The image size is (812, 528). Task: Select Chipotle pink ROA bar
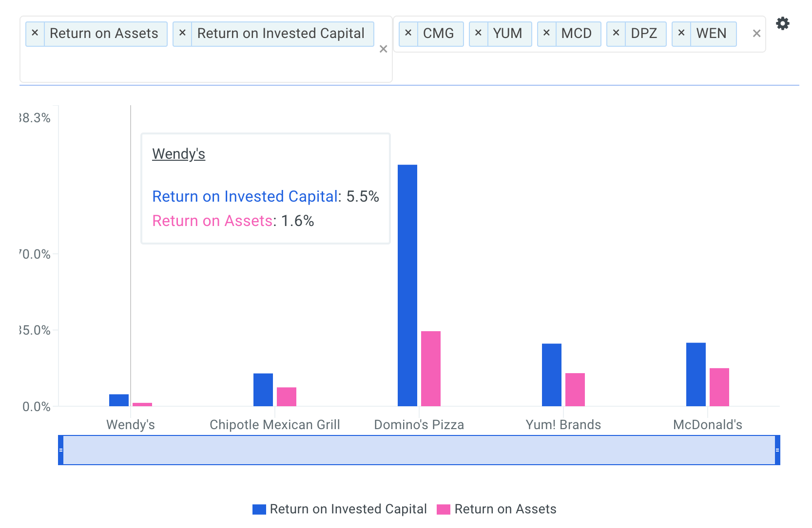point(287,397)
